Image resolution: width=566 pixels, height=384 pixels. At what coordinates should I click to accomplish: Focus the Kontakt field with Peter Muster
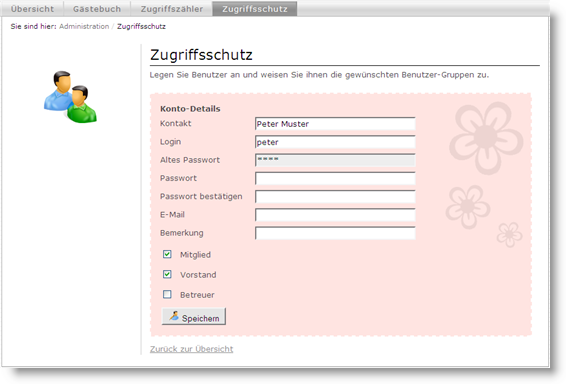pyautogui.click(x=335, y=124)
